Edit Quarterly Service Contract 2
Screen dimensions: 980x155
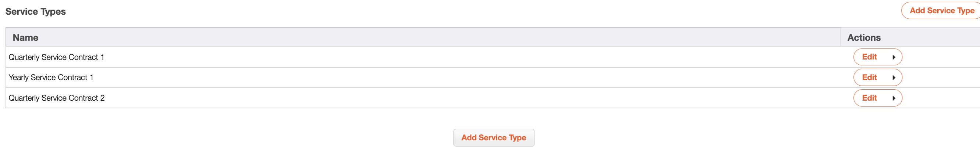pos(869,98)
